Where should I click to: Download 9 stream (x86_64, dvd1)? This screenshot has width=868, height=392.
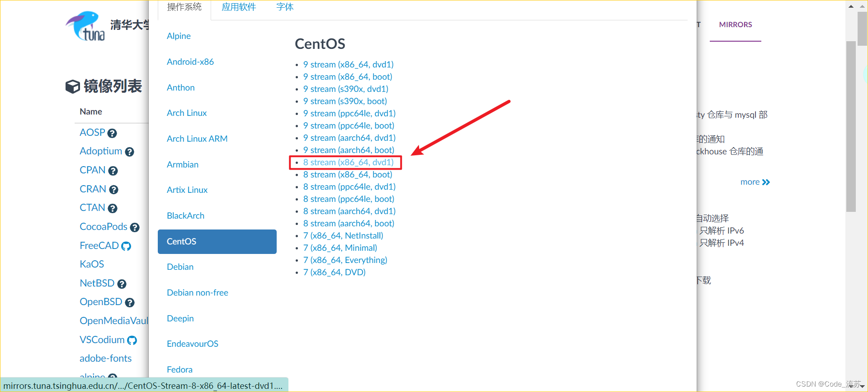(349, 65)
